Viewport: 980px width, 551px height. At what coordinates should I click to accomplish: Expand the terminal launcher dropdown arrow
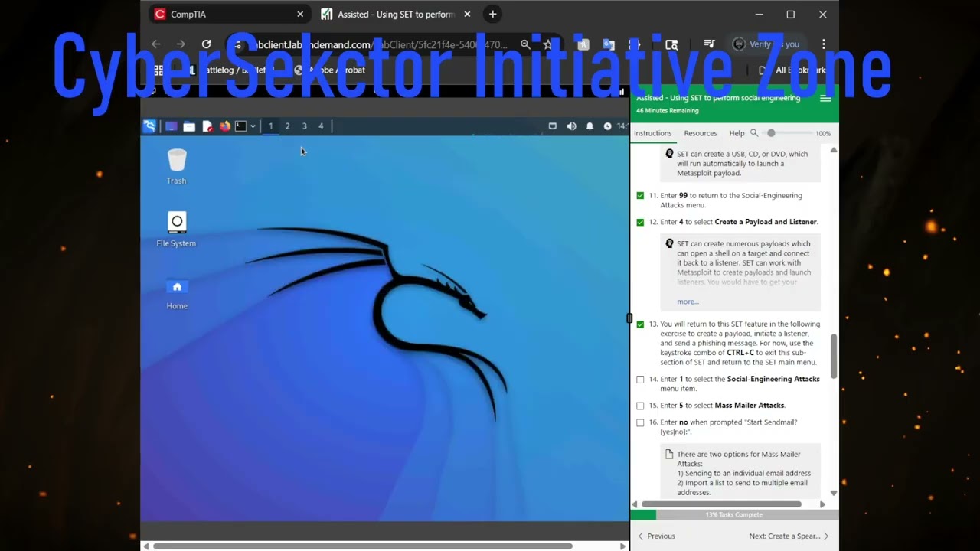[253, 126]
